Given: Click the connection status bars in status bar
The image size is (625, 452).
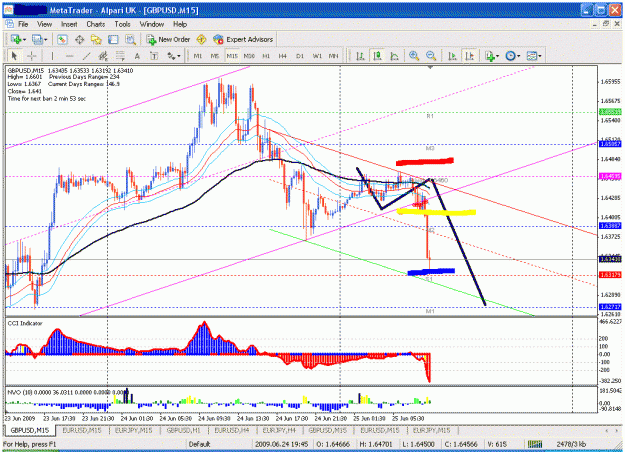Looking at the screenshot, I should pyautogui.click(x=535, y=444).
